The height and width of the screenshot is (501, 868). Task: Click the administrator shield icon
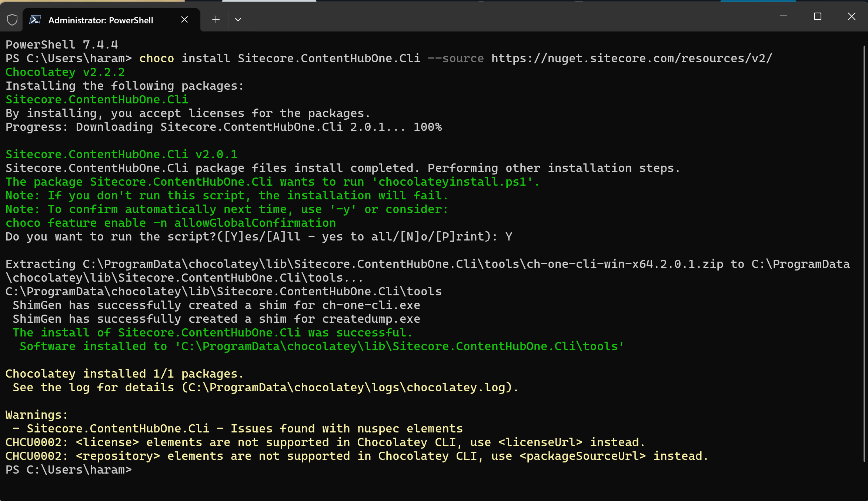coord(12,20)
